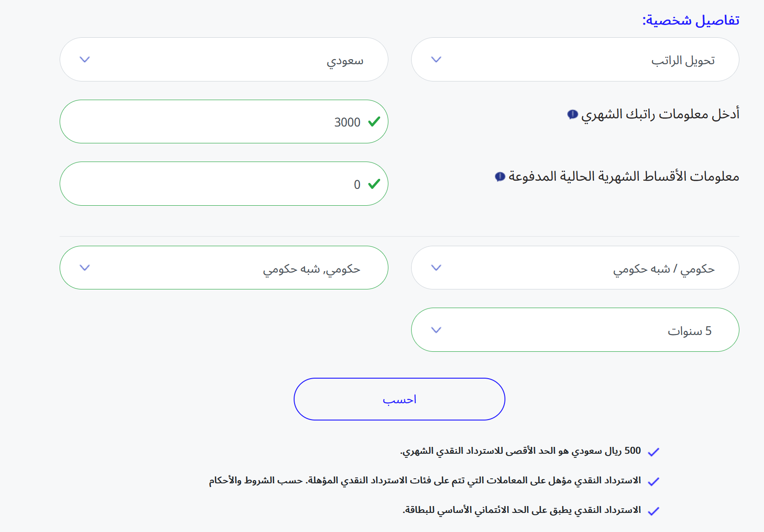Click the monthly salary field showing 3000

(x=224, y=122)
